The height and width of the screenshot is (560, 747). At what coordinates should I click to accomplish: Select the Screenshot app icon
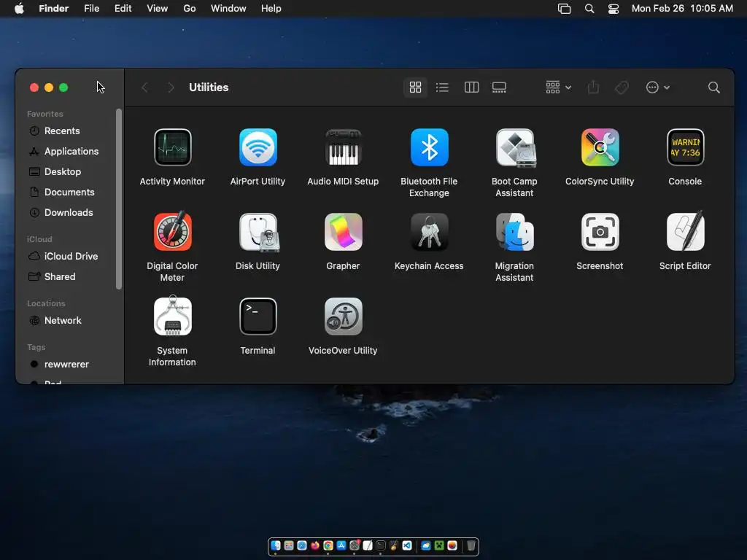[600, 232]
